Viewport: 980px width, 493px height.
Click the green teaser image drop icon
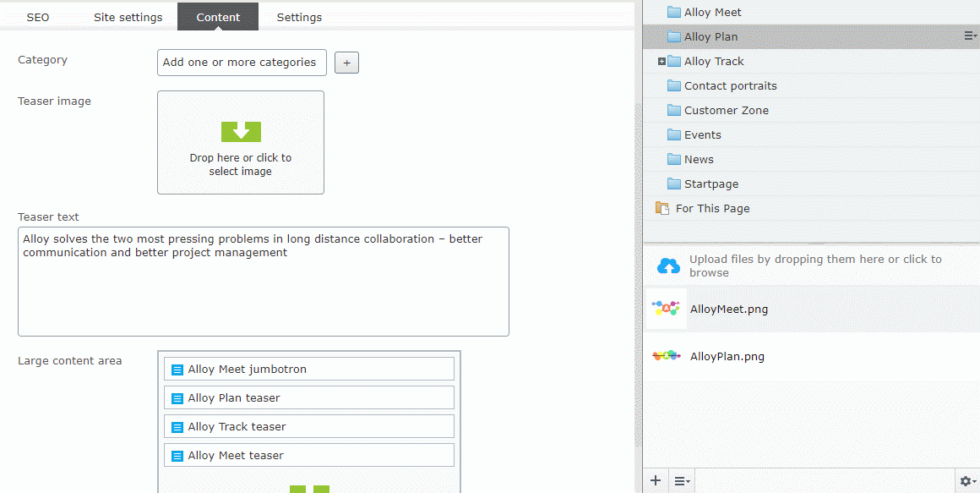pos(241,131)
